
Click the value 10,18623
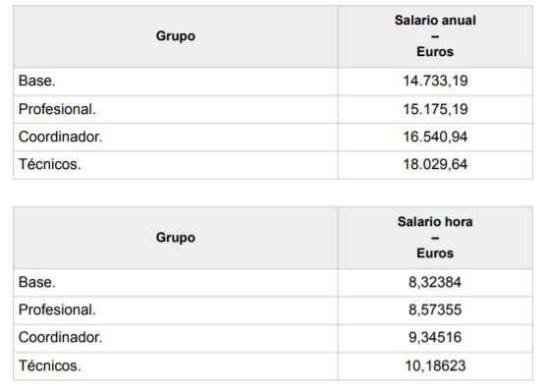435,365
